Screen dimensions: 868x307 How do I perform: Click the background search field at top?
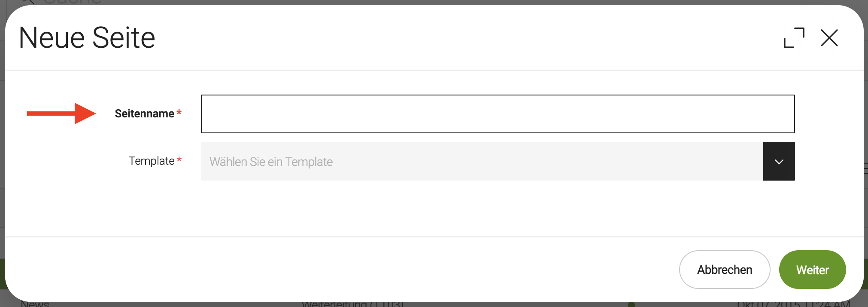tap(73, 2)
